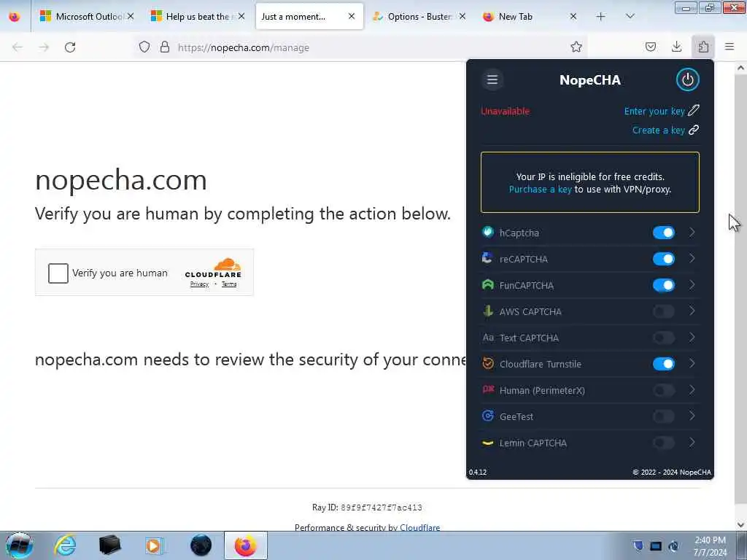This screenshot has width=747, height=560.
Task: Check the Verify you are human box
Action: click(x=58, y=273)
